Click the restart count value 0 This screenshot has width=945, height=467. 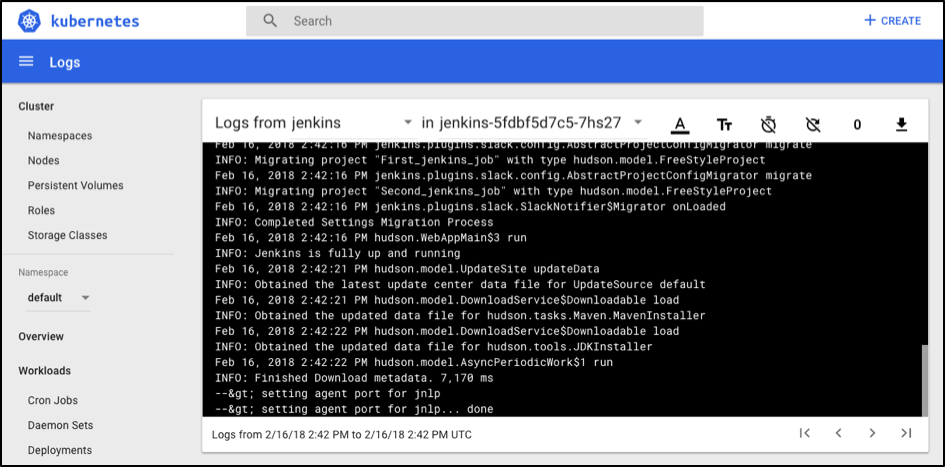coord(857,125)
